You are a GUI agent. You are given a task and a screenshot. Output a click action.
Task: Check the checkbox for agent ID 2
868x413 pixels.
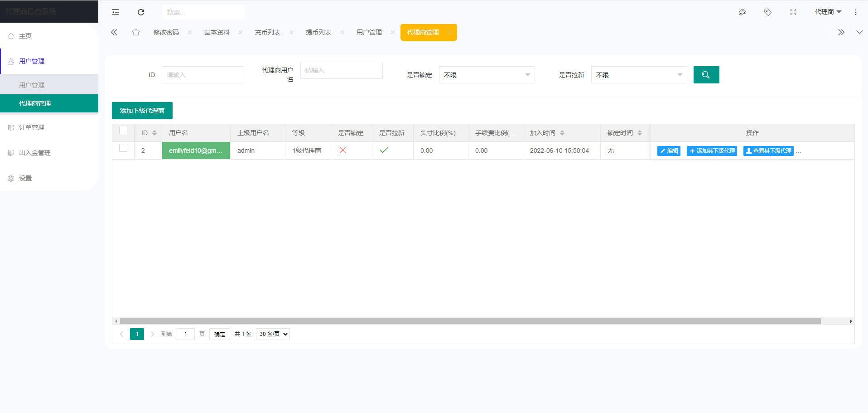123,148
